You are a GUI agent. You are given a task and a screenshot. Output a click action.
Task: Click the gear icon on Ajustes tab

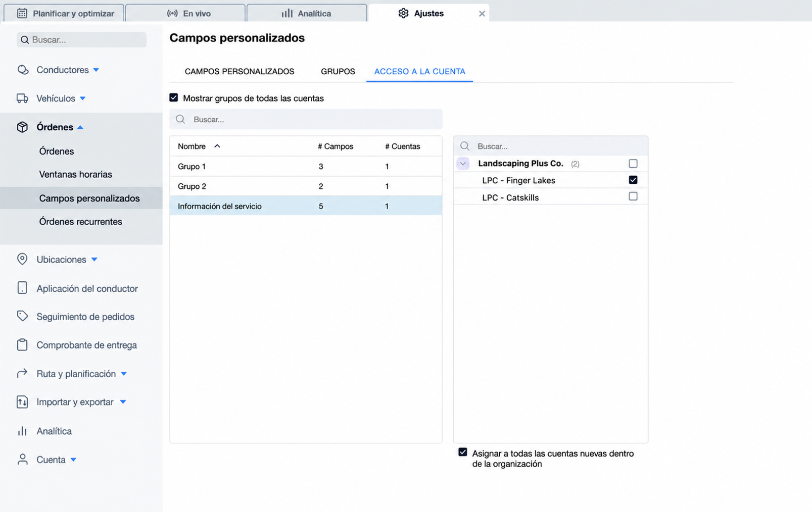tap(403, 13)
